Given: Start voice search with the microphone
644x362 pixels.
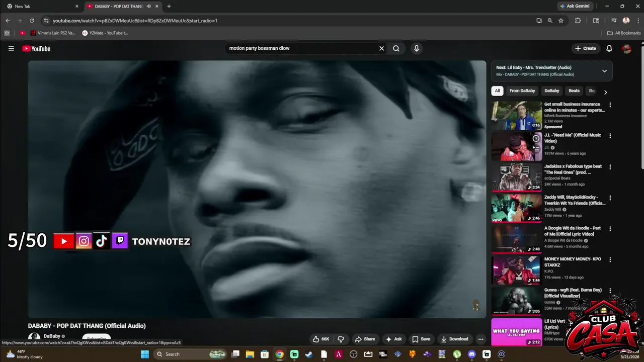Looking at the screenshot, I should (416, 48).
